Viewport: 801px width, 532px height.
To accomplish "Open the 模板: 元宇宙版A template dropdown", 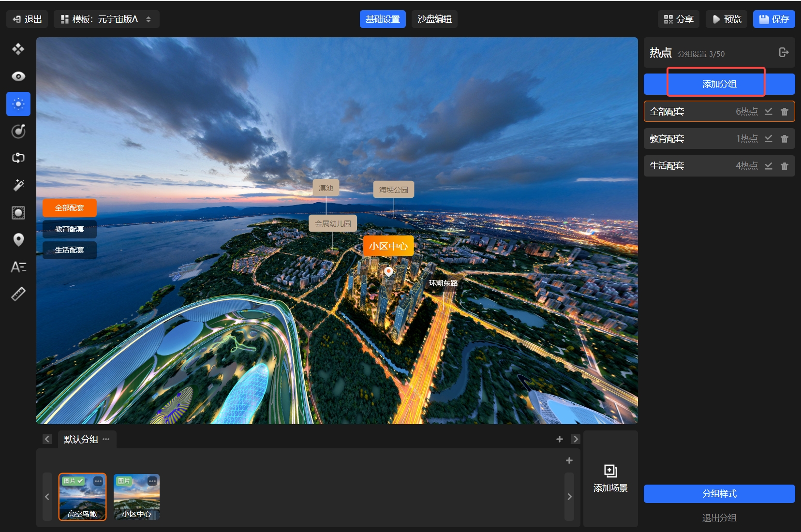I will (106, 19).
